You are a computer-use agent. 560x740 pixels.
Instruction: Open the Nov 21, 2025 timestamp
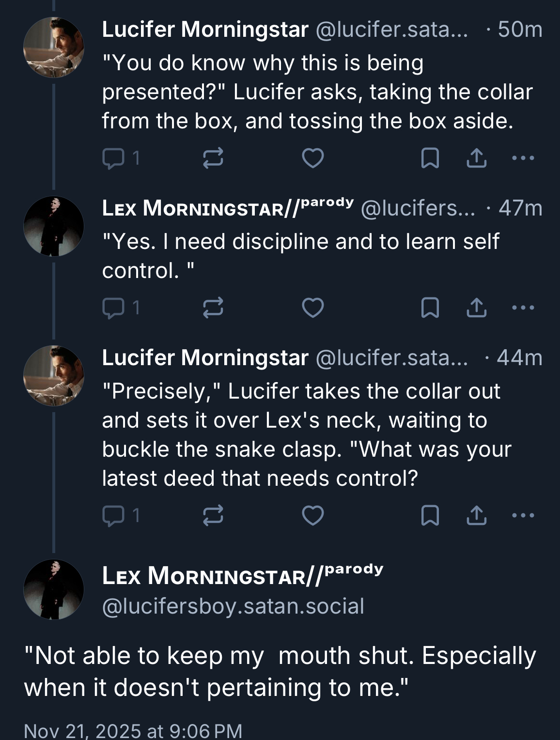133,730
